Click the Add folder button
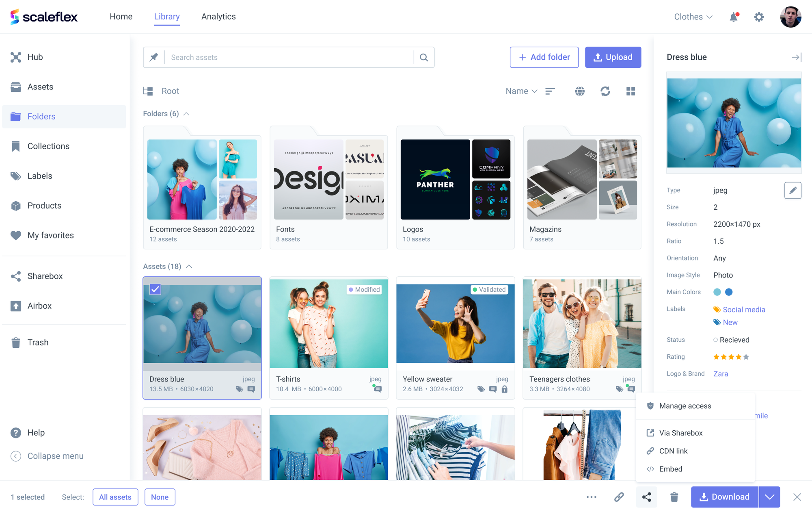 [x=544, y=57]
